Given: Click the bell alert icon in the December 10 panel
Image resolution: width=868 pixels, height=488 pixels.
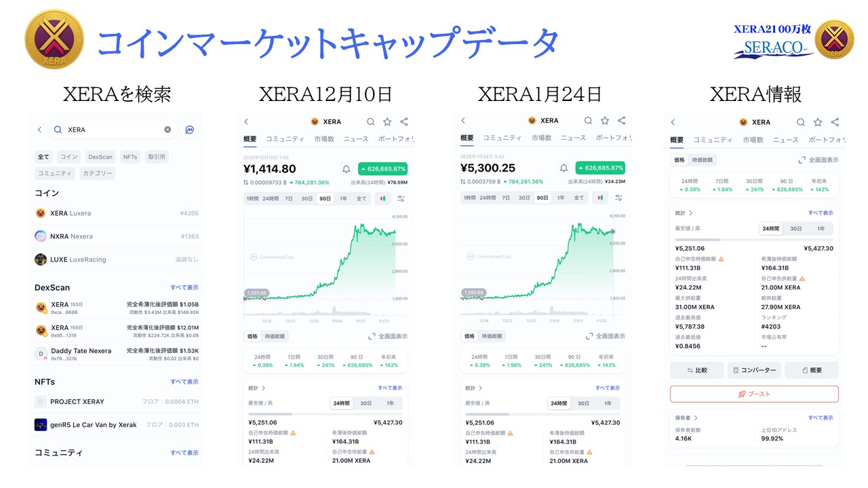Looking at the screenshot, I should [346, 169].
